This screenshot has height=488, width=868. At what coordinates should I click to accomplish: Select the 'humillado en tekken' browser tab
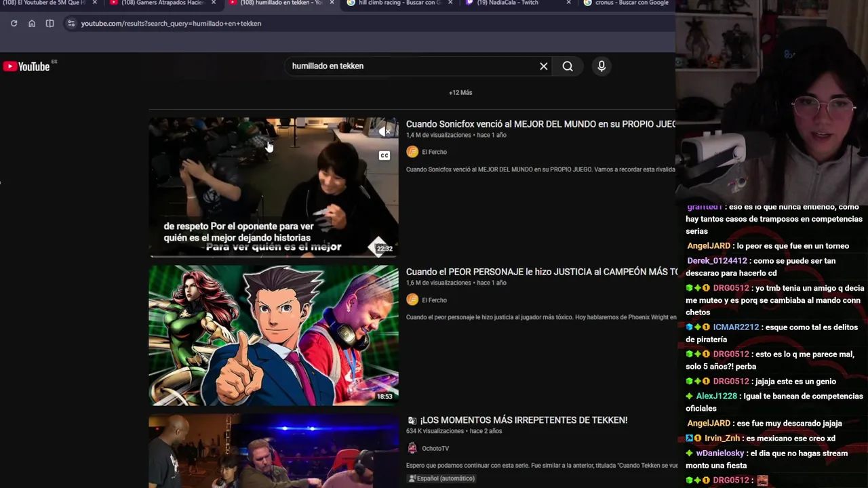(x=281, y=3)
